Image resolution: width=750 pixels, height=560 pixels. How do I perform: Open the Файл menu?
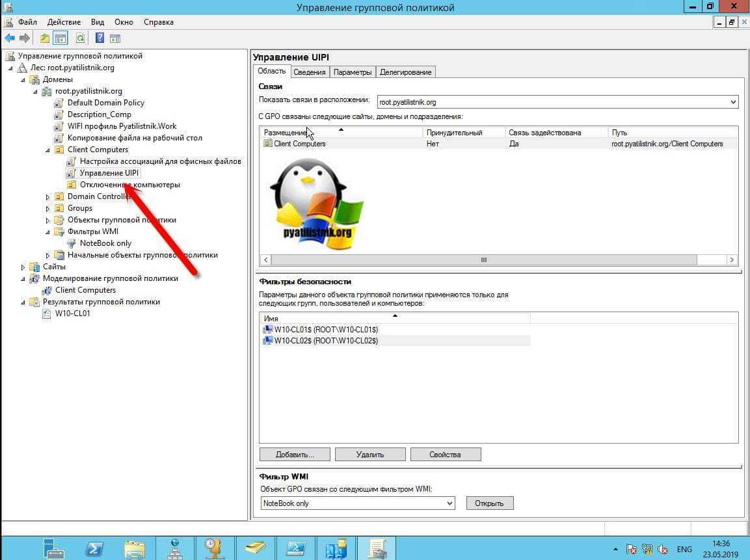(27, 22)
